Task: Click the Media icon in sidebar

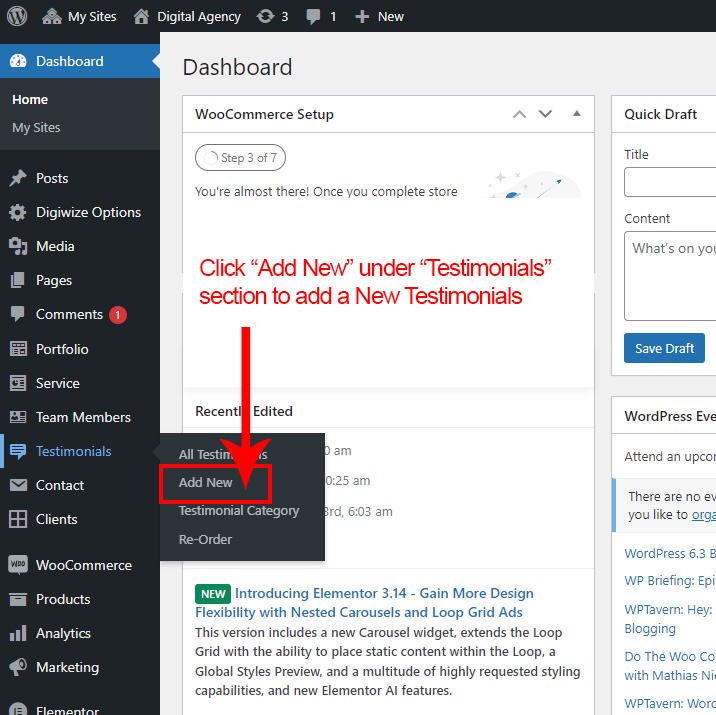Action: (18, 246)
